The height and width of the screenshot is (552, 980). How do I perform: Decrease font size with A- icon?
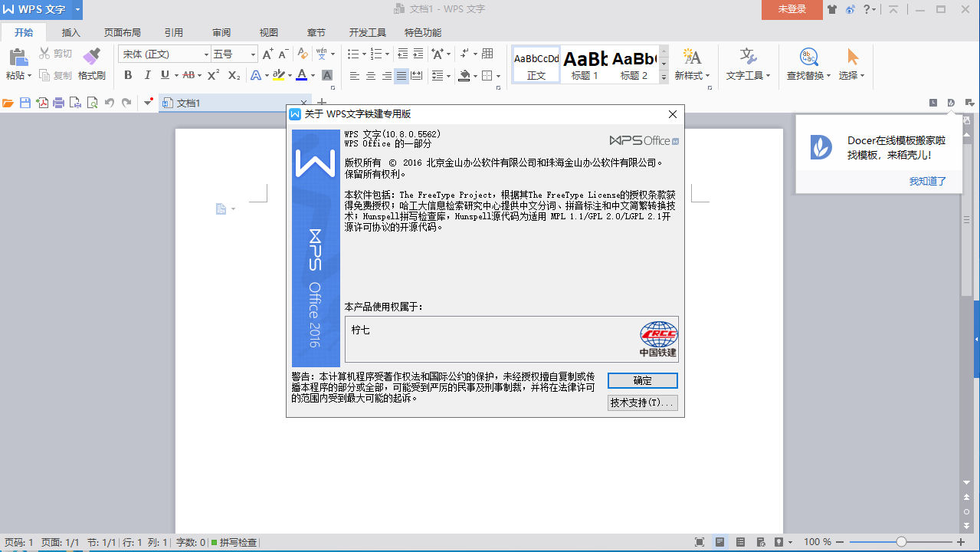(283, 54)
